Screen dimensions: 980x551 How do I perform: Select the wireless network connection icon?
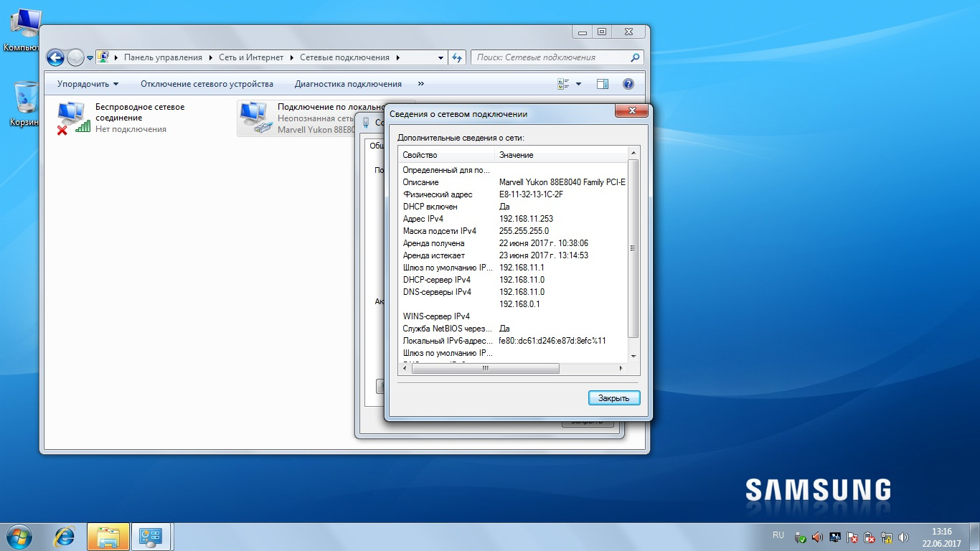pyautogui.click(x=73, y=118)
